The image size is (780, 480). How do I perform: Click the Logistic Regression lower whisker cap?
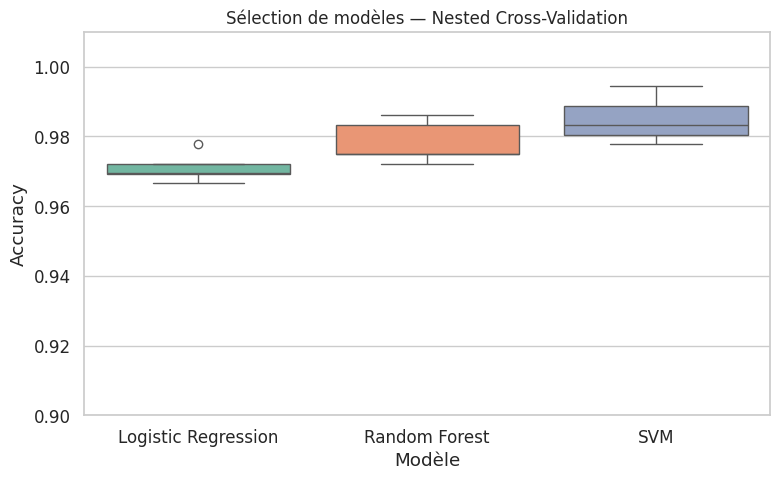pyautogui.click(x=198, y=183)
